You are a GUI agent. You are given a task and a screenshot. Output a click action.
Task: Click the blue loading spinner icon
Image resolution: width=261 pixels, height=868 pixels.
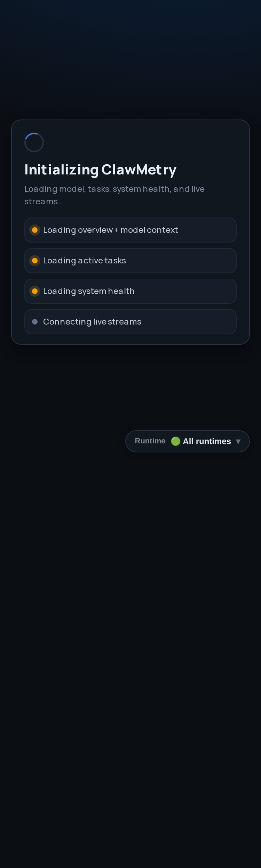[x=34, y=142]
